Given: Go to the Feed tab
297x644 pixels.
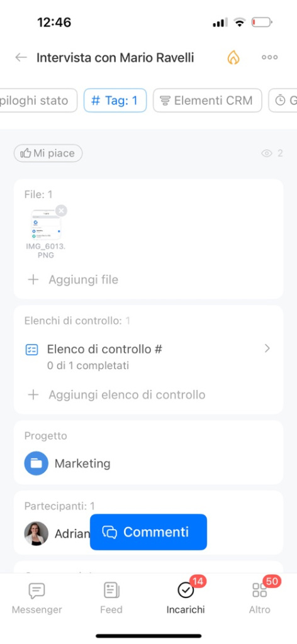Looking at the screenshot, I should (111, 599).
